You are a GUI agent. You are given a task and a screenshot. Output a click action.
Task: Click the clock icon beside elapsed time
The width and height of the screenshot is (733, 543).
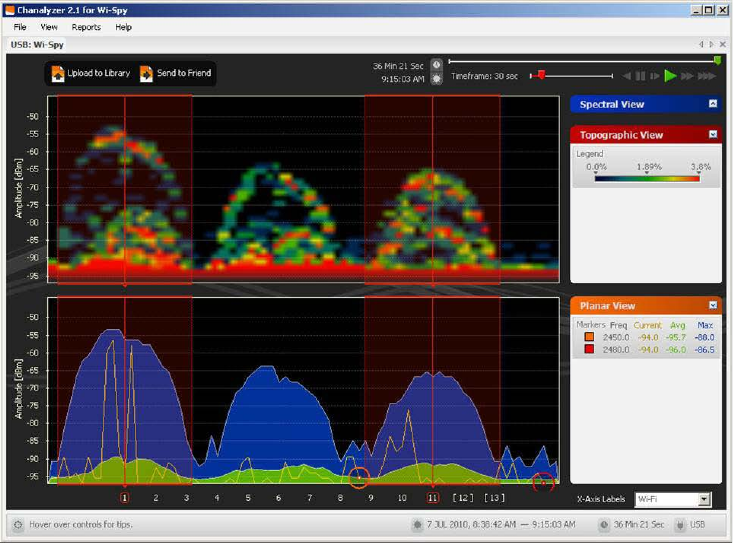coord(437,64)
